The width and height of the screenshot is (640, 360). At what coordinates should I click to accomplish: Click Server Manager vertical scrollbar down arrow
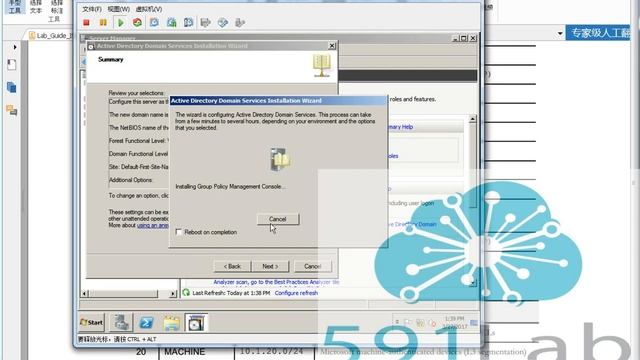tap(473, 282)
